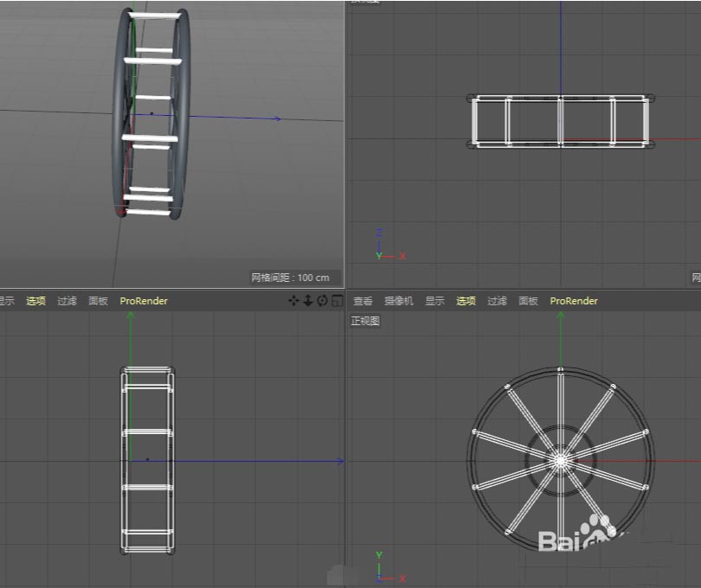
Task: Activate the camera rotate icon
Action: click(322, 300)
